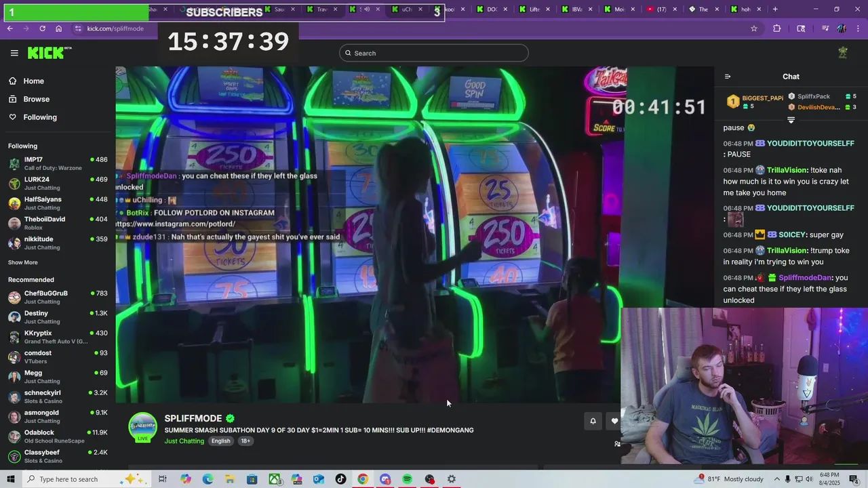Click the English language tag
The width and height of the screenshot is (868, 488).
click(220, 441)
